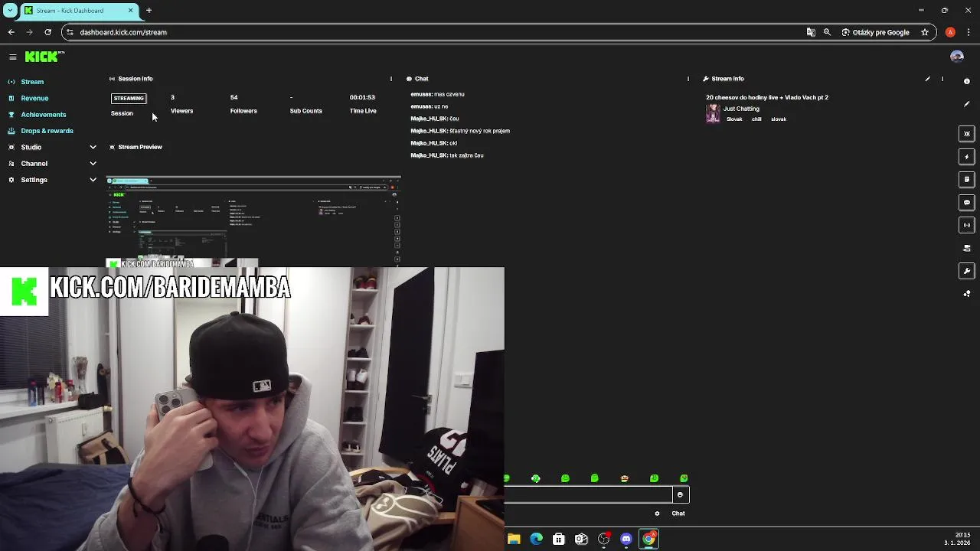This screenshot has width=980, height=551.
Task: Open Drops & rewards page
Action: click(x=47, y=131)
